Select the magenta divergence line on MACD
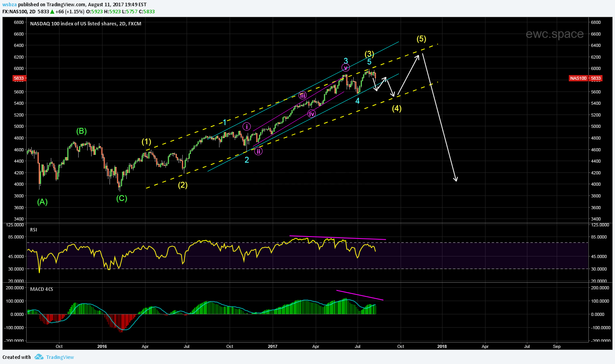Viewport: 615px width, 364px height. click(360, 295)
